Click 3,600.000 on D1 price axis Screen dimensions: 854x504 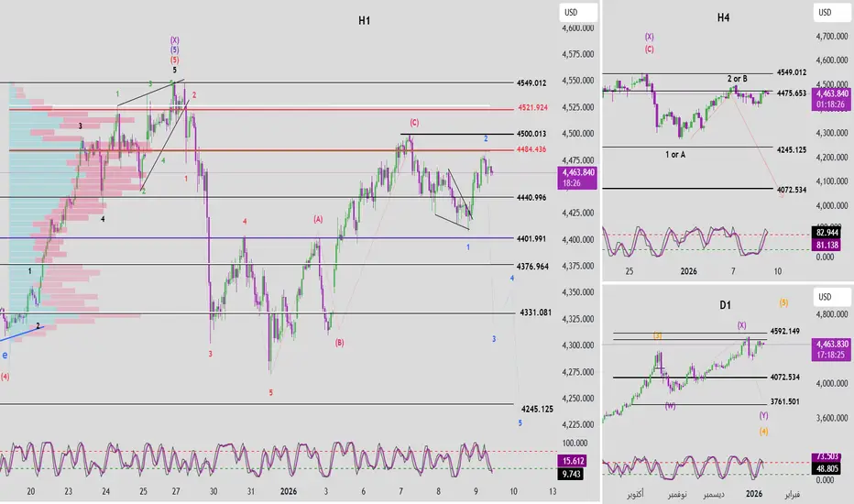pyautogui.click(x=832, y=418)
